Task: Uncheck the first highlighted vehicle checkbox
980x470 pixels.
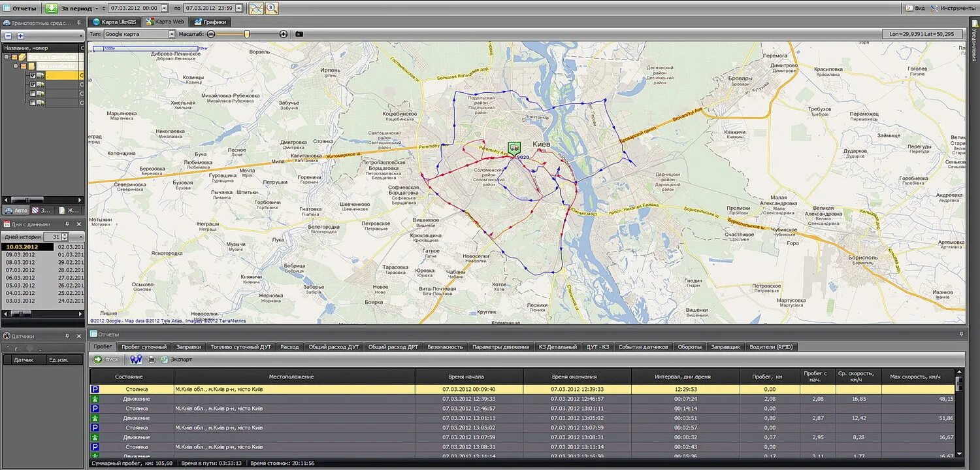Action: coord(33,75)
